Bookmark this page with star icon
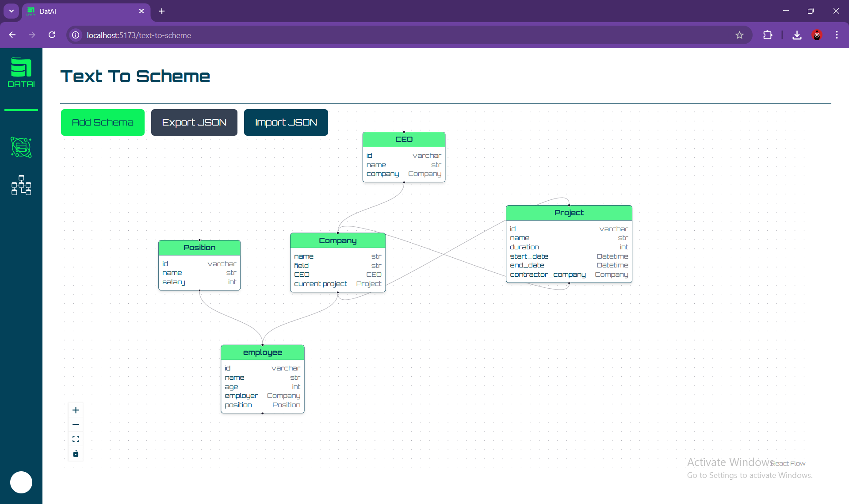This screenshot has width=849, height=504. 739,35
